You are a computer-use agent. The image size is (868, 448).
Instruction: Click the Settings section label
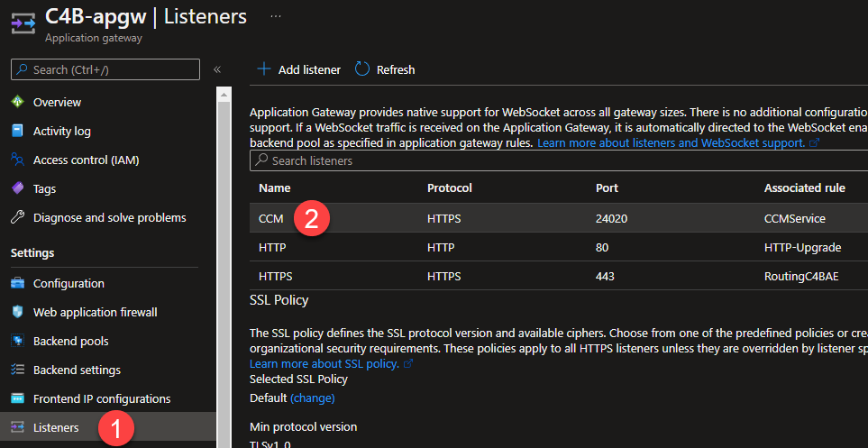point(32,253)
